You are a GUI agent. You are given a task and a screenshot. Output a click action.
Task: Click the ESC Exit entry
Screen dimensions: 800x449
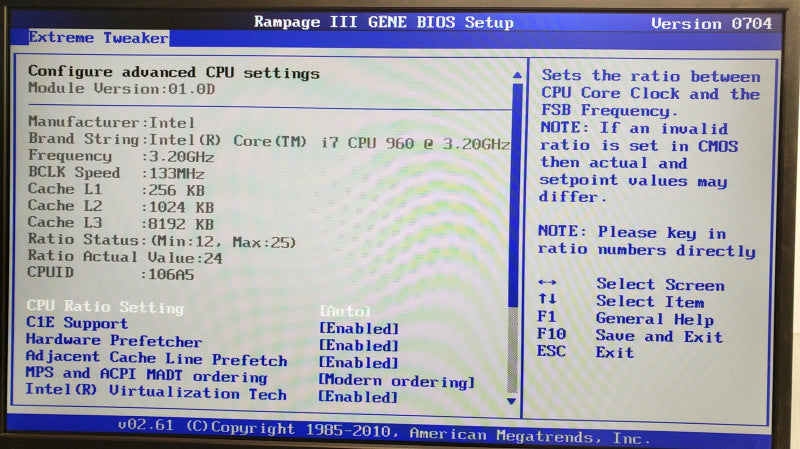[585, 352]
